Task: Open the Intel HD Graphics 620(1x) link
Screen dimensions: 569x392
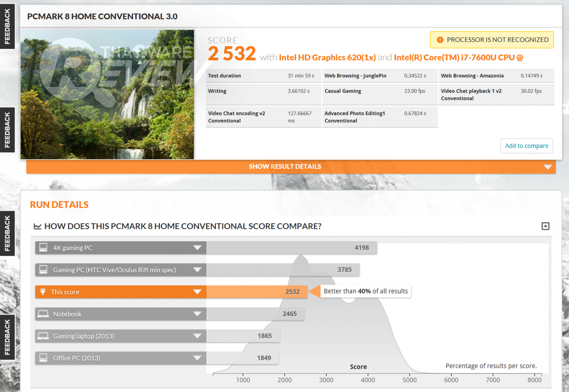Action: click(327, 58)
